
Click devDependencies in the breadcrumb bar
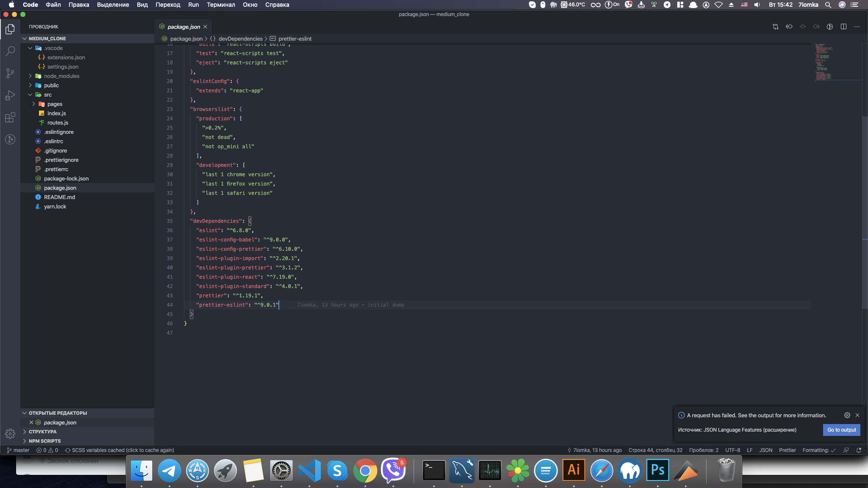[x=240, y=39]
